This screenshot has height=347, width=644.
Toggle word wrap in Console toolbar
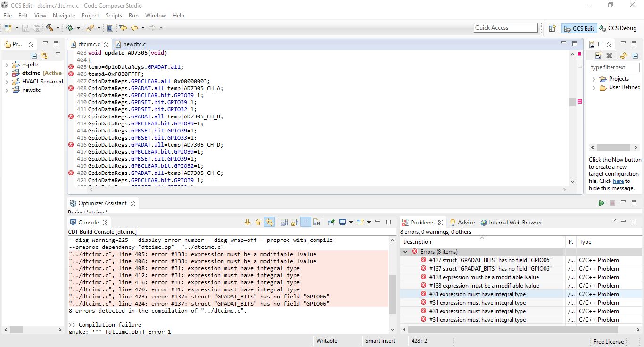305,222
